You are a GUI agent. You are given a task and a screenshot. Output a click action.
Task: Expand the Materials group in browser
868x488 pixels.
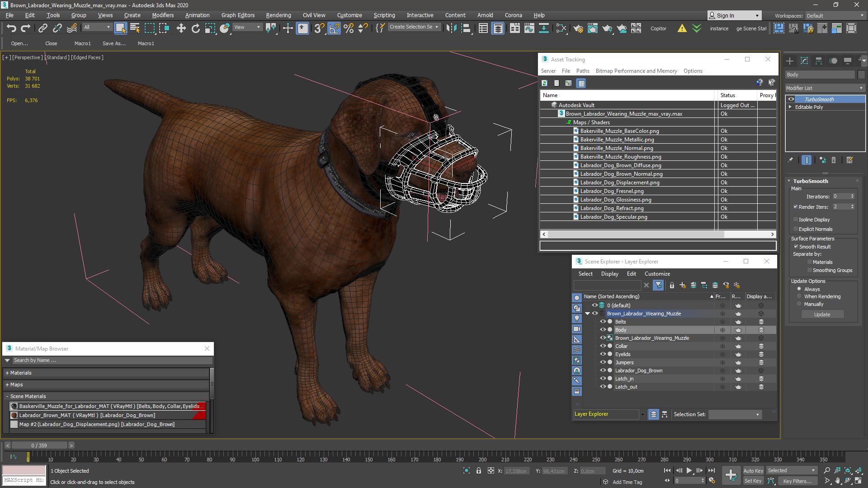pyautogui.click(x=7, y=373)
